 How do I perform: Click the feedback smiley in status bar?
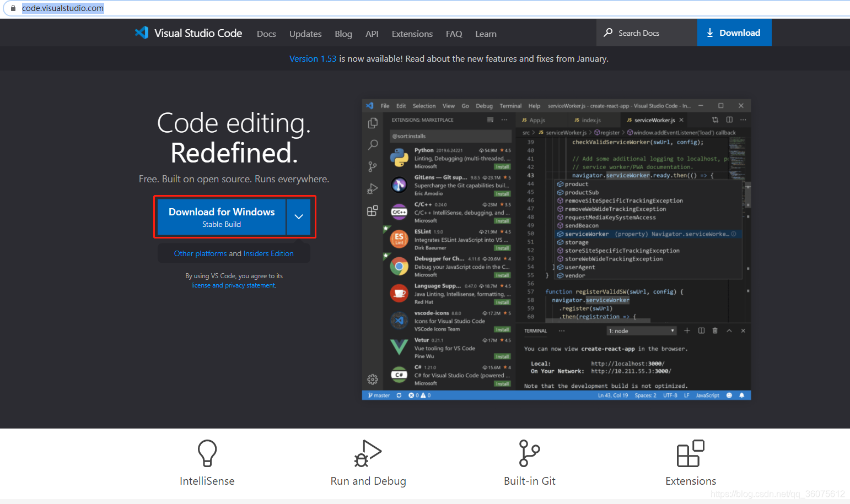(729, 395)
